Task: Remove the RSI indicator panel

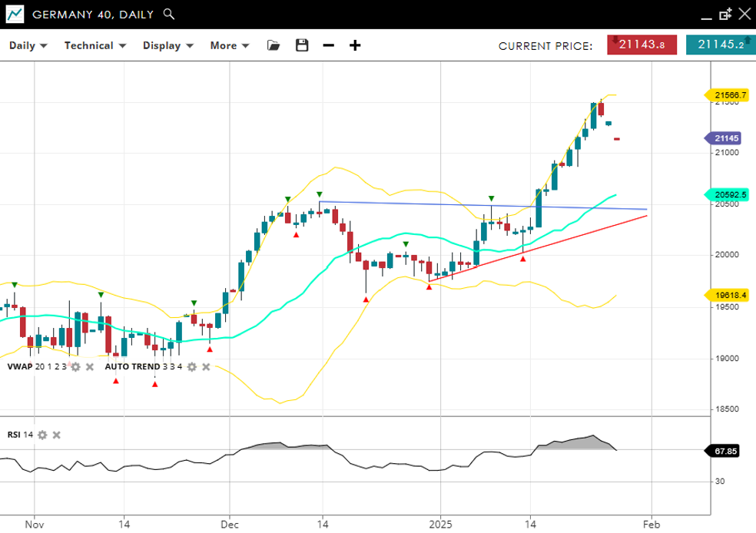Action: pos(56,435)
